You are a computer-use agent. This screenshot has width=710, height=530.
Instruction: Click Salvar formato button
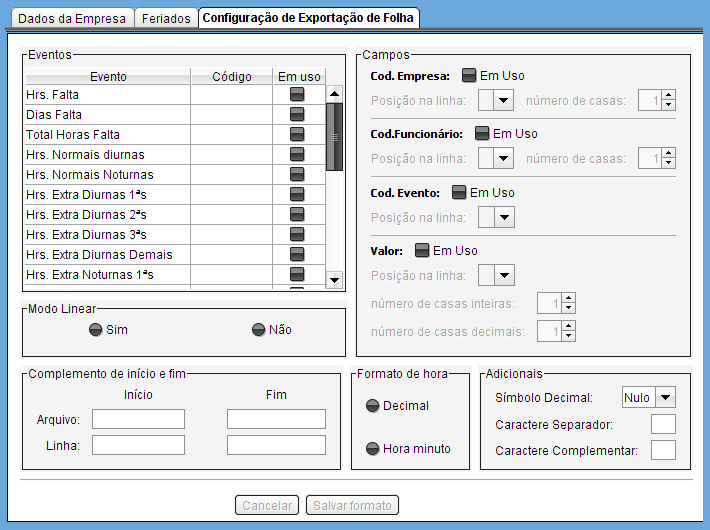coord(353,506)
